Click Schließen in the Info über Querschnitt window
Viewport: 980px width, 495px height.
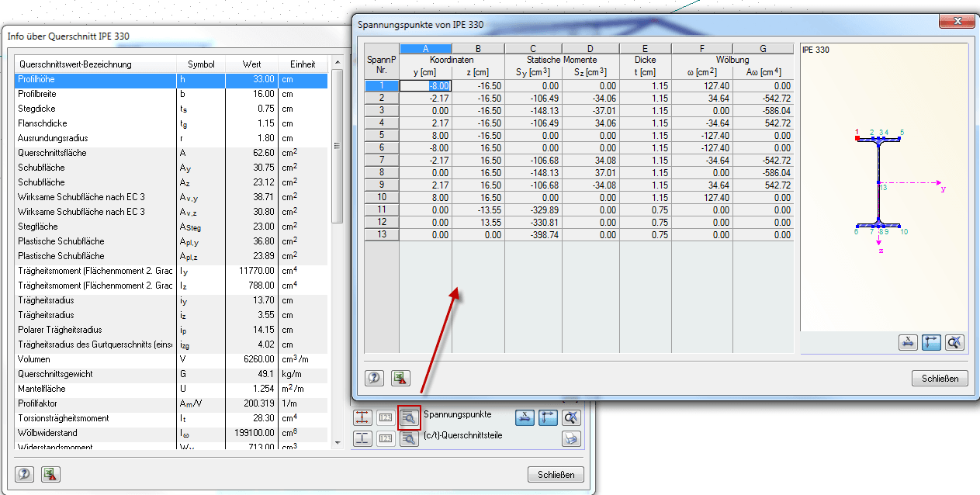click(556, 475)
